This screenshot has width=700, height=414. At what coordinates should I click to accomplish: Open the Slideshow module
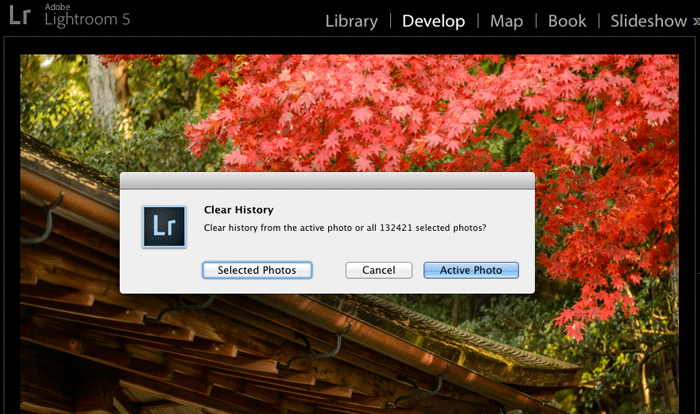pos(648,21)
